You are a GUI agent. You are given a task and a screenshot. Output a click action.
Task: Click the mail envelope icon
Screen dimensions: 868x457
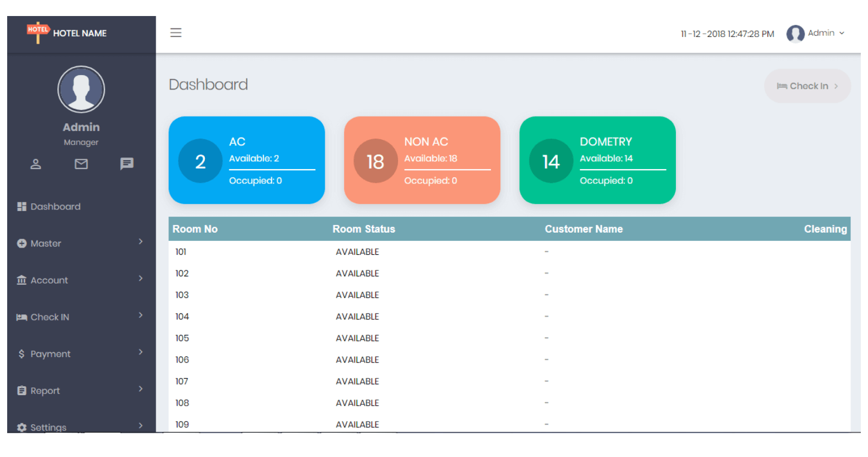tap(81, 164)
